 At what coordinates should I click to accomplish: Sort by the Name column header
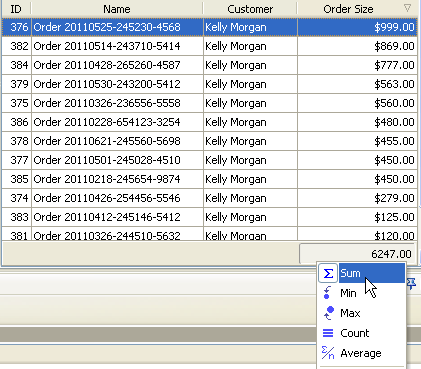[117, 9]
